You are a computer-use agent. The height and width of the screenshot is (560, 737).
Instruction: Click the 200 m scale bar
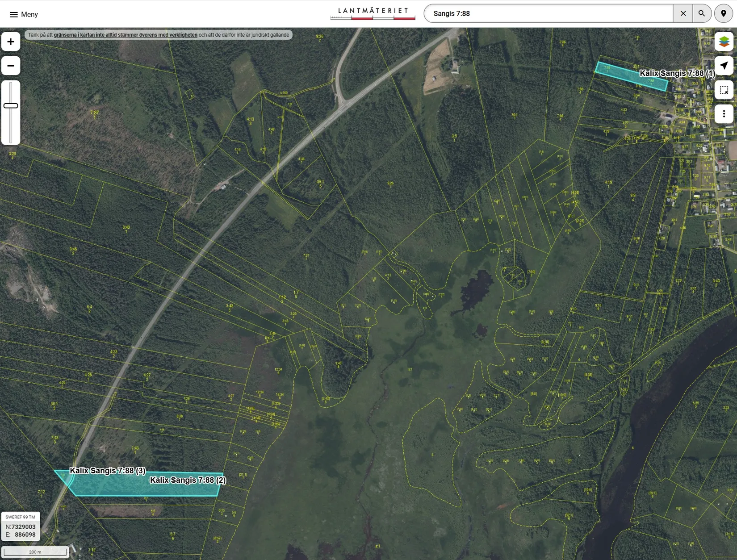coord(35,552)
